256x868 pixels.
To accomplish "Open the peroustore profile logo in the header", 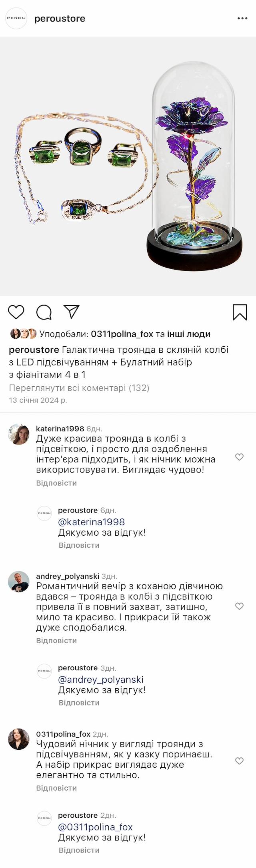I will pyautogui.click(x=16, y=18).
